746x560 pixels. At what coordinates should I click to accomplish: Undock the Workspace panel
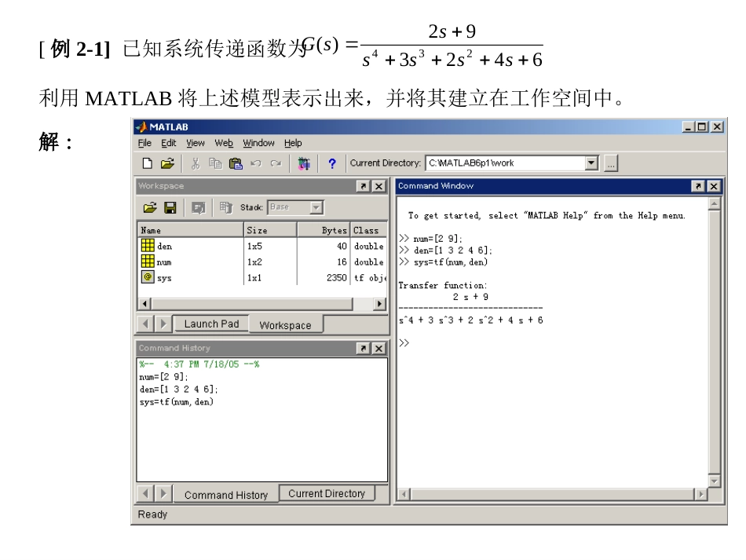tap(363, 186)
